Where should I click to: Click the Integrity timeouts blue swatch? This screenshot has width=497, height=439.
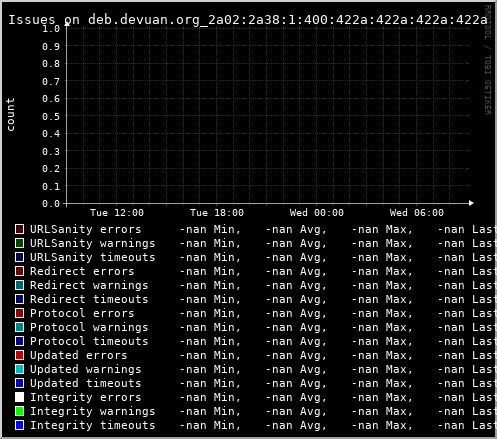[19, 425]
